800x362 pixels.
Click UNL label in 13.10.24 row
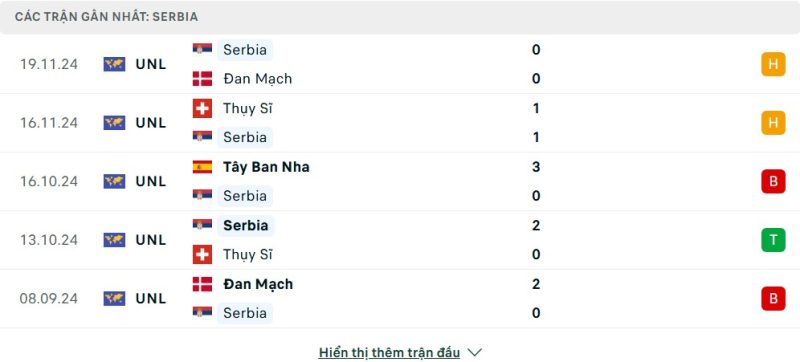click(151, 240)
